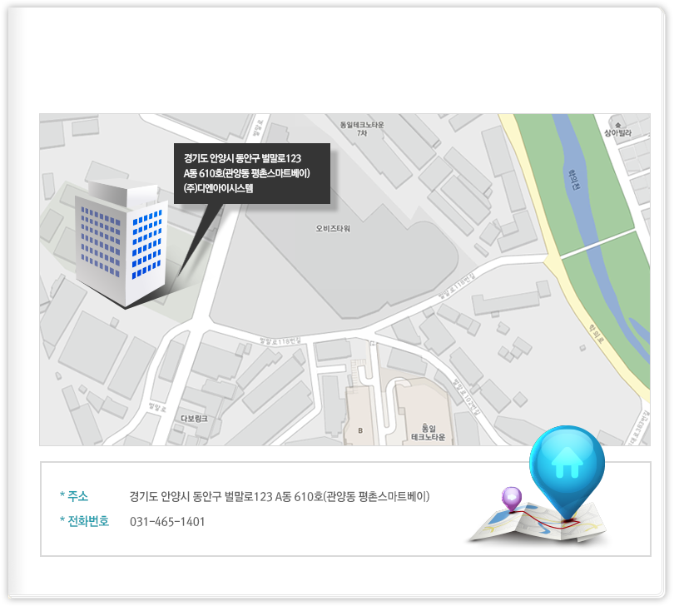Click the 3D office building icon
This screenshot has height=616, width=674.
[121, 241]
